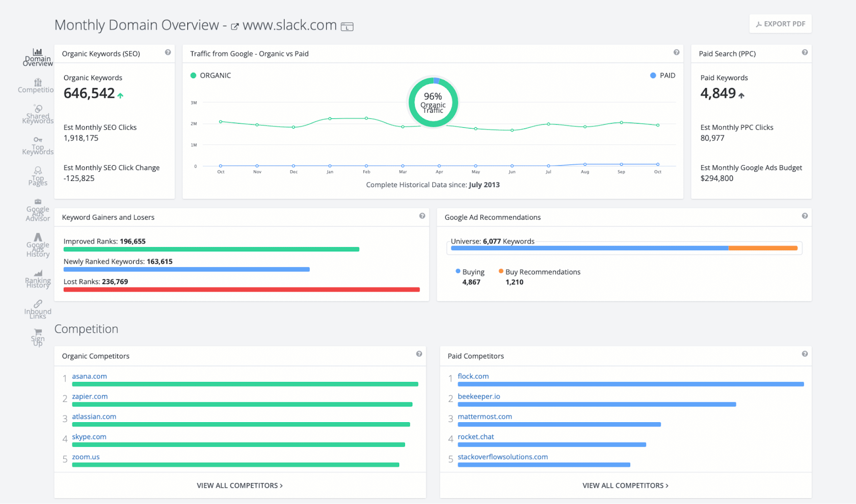Toggle PAID series in traffic chart legend
Image resolution: width=856 pixels, height=504 pixels.
(662, 75)
